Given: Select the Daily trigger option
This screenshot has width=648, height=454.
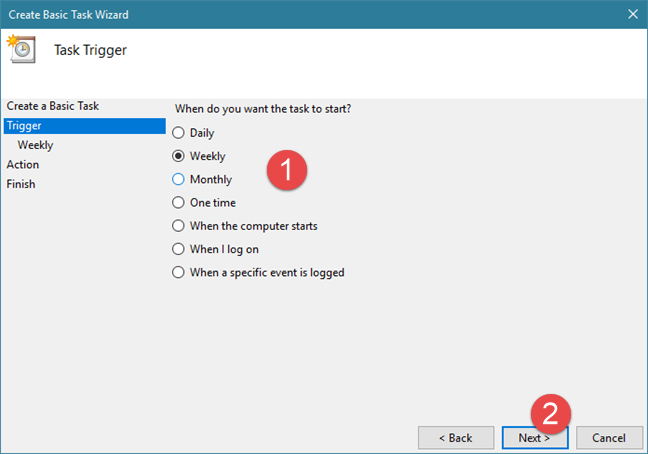Looking at the screenshot, I should (x=179, y=133).
